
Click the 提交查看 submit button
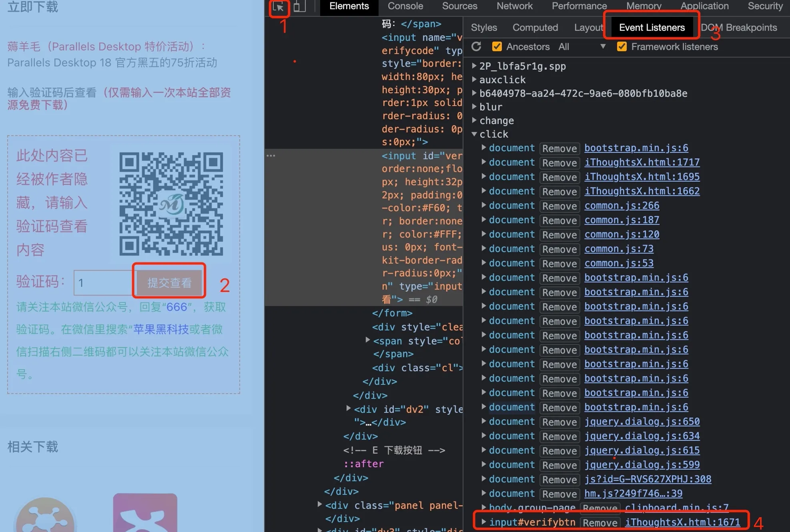[x=169, y=283]
